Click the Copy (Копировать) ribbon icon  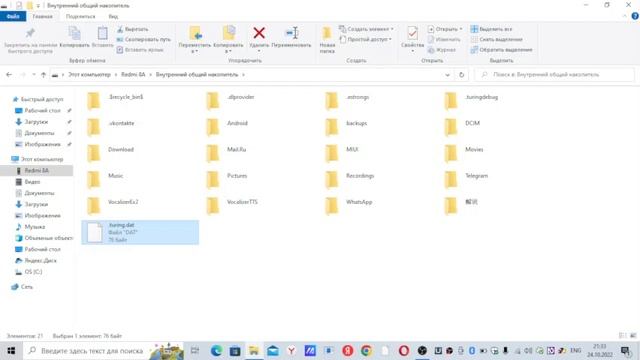tap(74, 33)
